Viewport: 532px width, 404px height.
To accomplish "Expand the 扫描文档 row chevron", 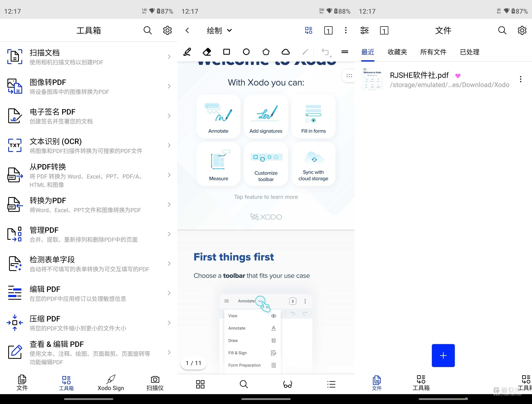I will click(169, 57).
